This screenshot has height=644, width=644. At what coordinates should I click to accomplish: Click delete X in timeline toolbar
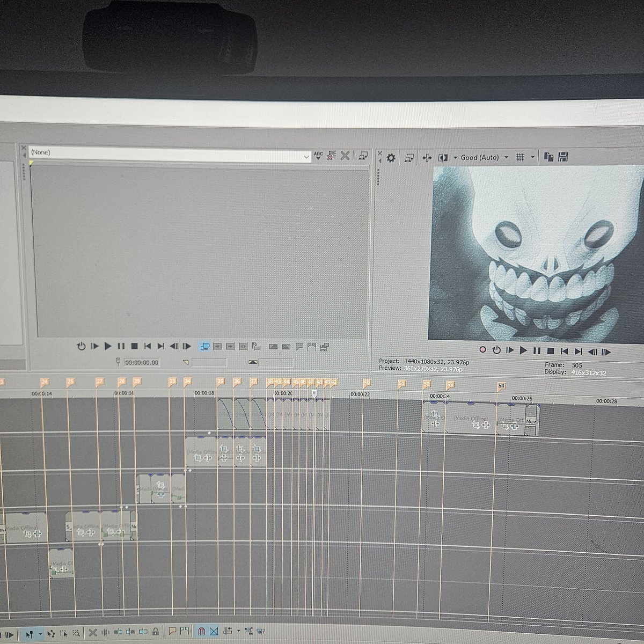pos(93,633)
